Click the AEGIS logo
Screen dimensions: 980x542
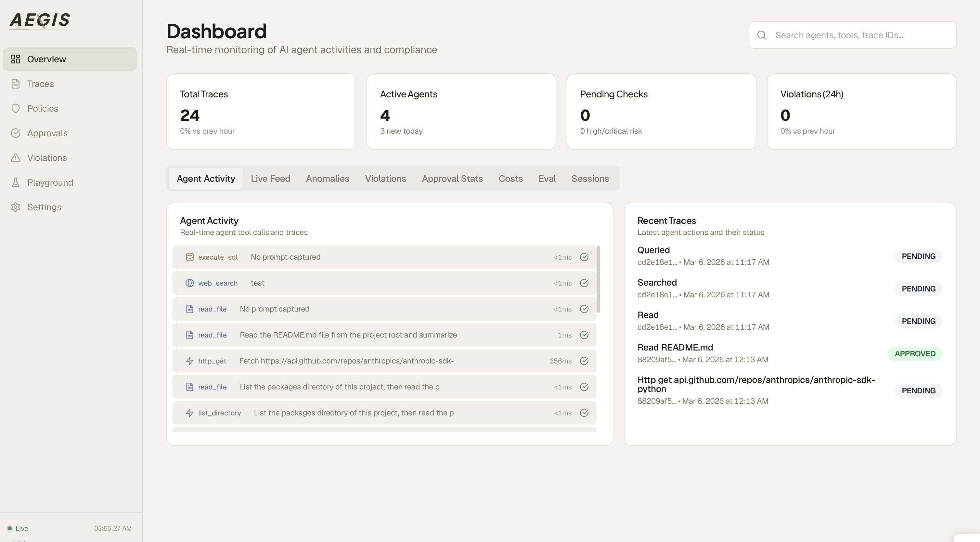pos(40,20)
